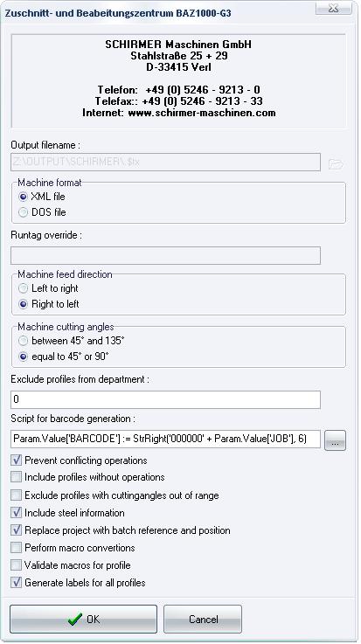This screenshot has height=644, width=361.
Task: Select the DOS file machine format
Action: [24, 212]
